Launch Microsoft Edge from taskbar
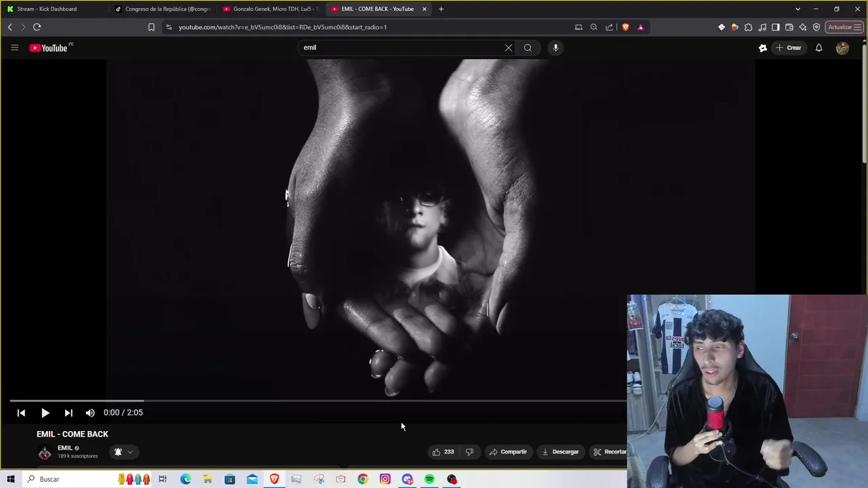Viewport: 868px width, 488px height. [185, 479]
